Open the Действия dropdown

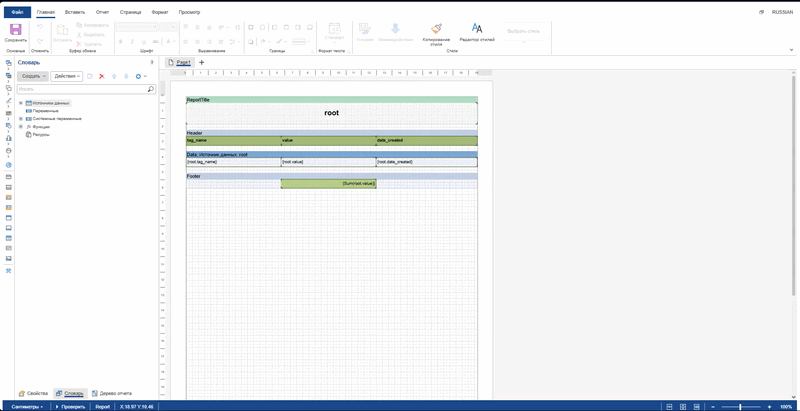point(67,76)
